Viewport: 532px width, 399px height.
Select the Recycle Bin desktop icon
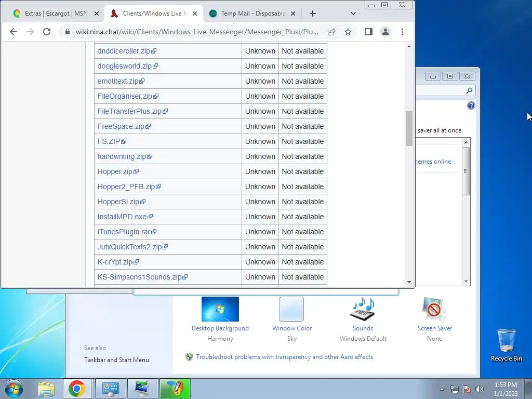(x=507, y=345)
